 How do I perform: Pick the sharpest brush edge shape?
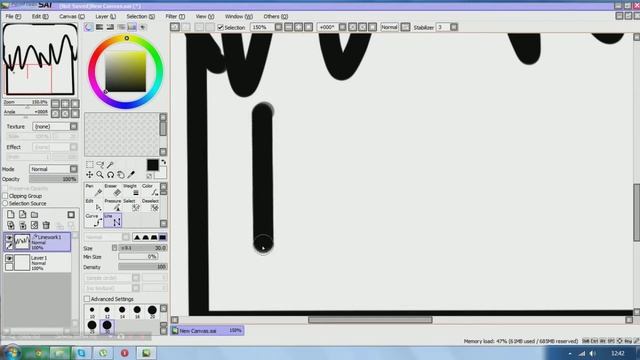[x=137, y=237]
